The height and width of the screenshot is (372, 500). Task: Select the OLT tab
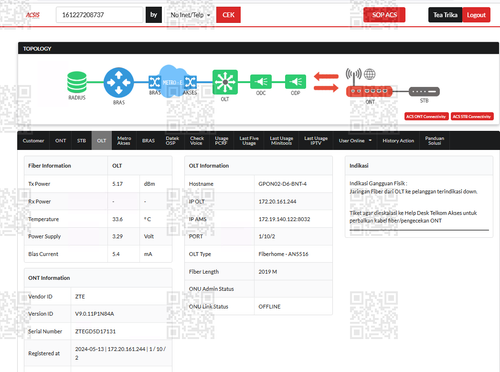click(x=102, y=141)
